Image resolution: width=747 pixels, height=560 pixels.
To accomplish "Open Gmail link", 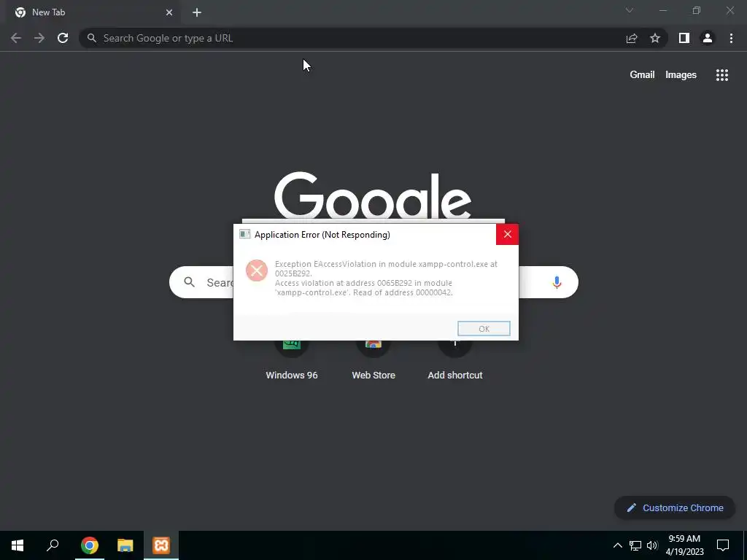I will [642, 75].
